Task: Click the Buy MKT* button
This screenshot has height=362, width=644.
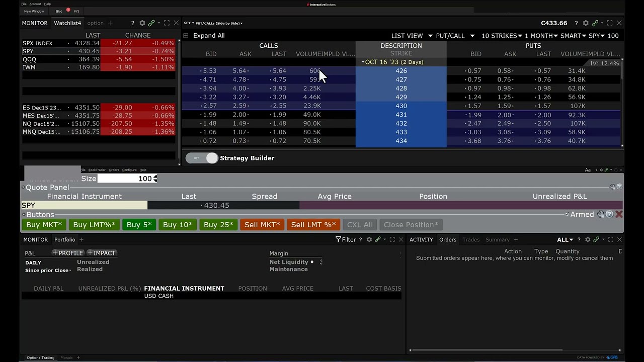Action: click(x=44, y=225)
